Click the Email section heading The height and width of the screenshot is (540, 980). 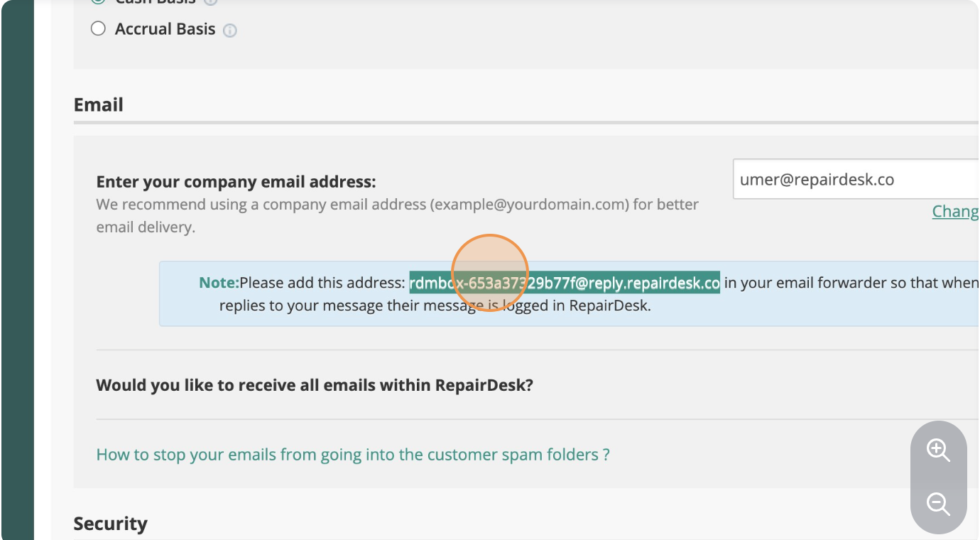click(x=99, y=104)
